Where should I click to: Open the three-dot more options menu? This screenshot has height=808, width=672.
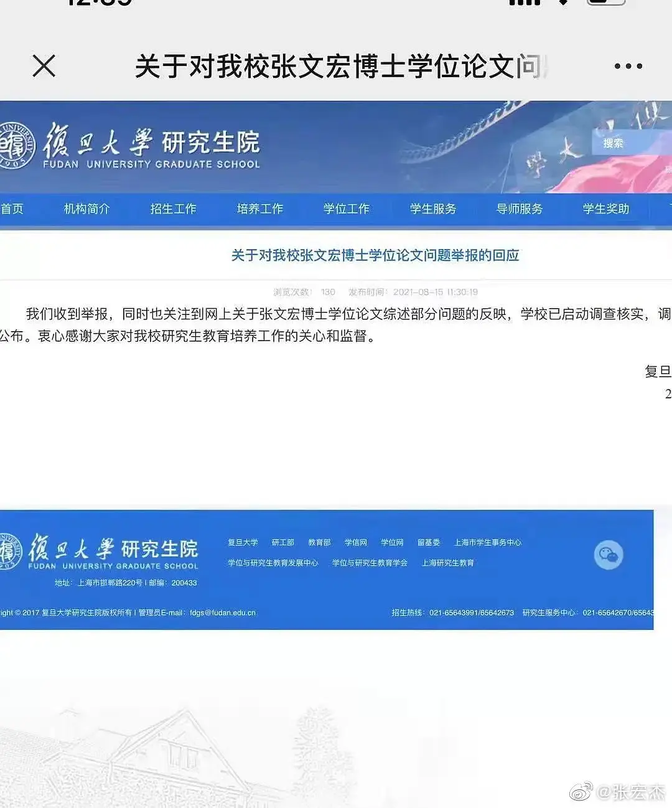pyautogui.click(x=628, y=66)
